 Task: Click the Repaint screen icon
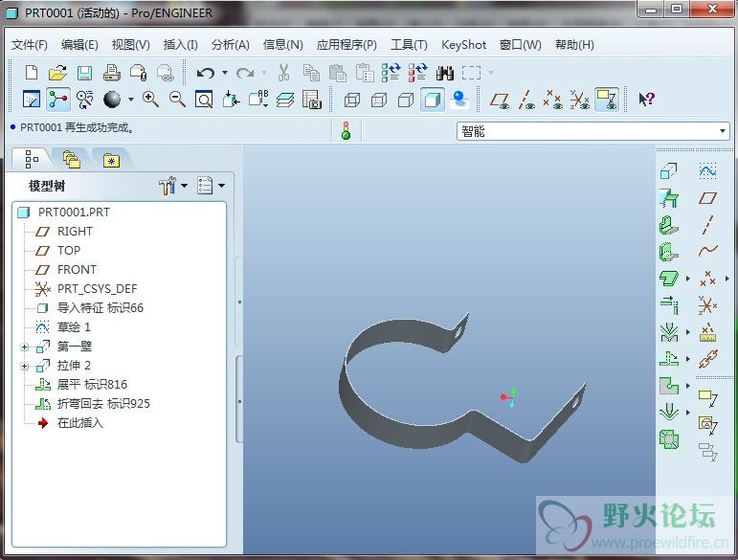(32, 100)
